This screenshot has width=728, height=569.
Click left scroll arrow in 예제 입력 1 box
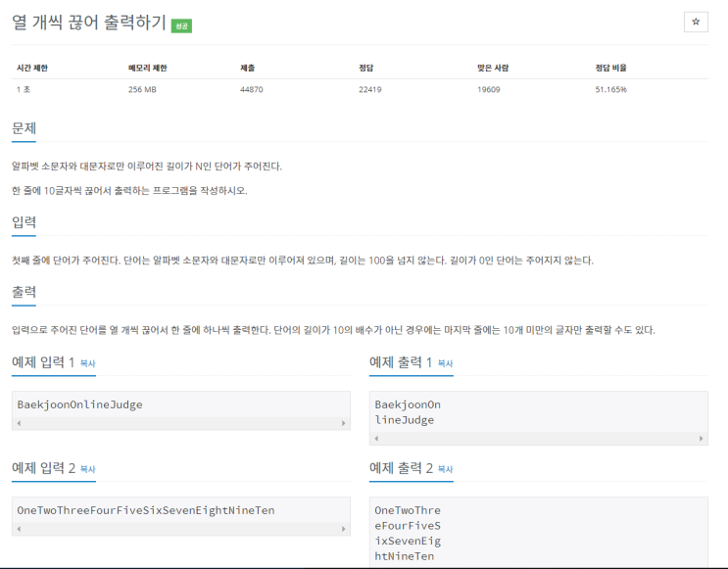coord(19,423)
